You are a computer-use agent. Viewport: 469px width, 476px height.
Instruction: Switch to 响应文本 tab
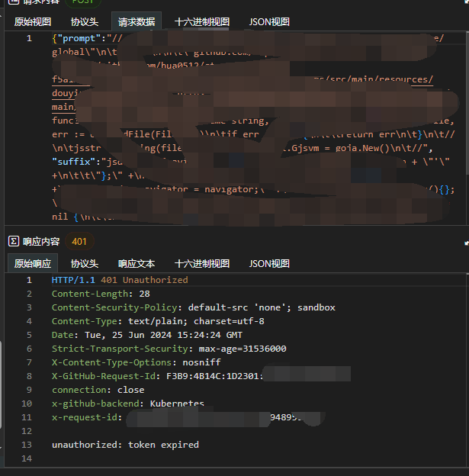tap(137, 263)
